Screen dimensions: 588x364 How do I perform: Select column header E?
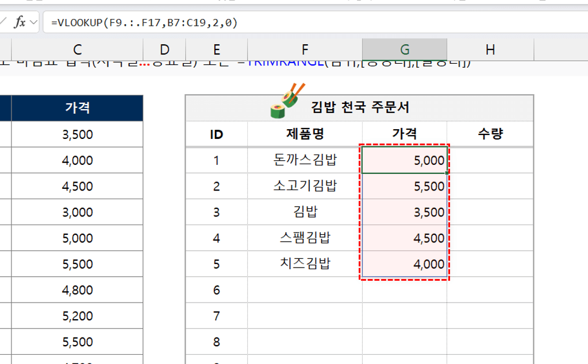[x=217, y=49]
